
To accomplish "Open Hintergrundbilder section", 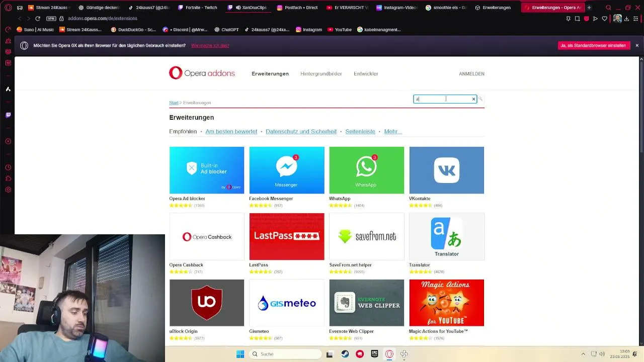I will point(321,74).
